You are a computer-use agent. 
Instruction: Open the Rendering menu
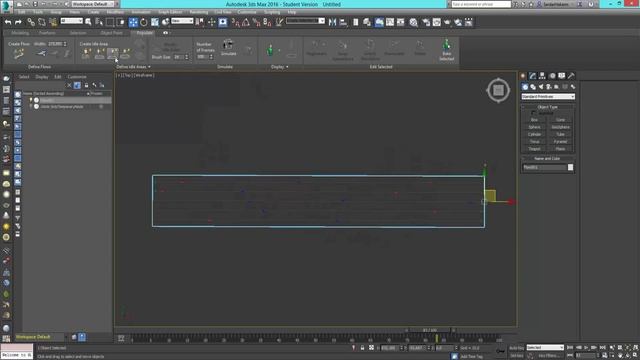click(199, 12)
